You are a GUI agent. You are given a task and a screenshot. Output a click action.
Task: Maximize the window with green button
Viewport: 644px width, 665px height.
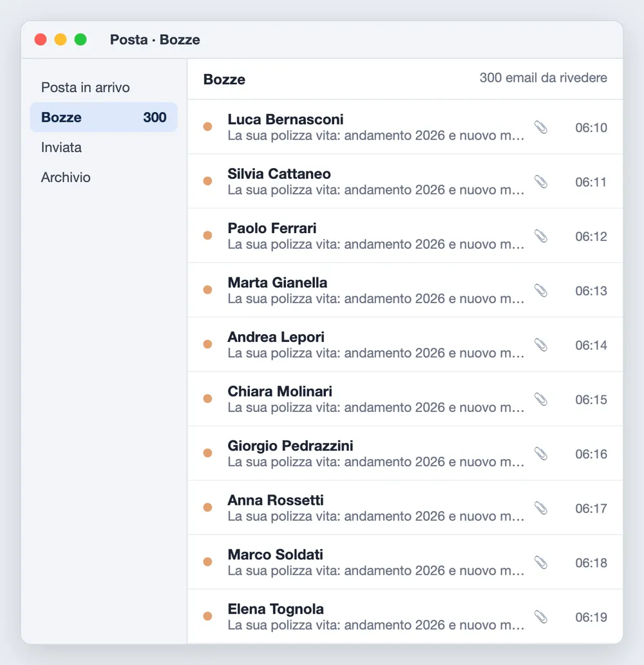click(x=80, y=39)
